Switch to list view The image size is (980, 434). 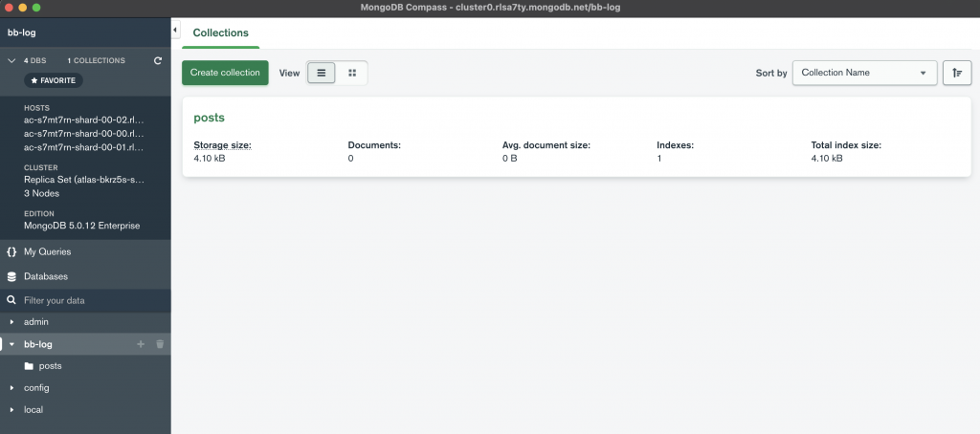[x=322, y=73]
